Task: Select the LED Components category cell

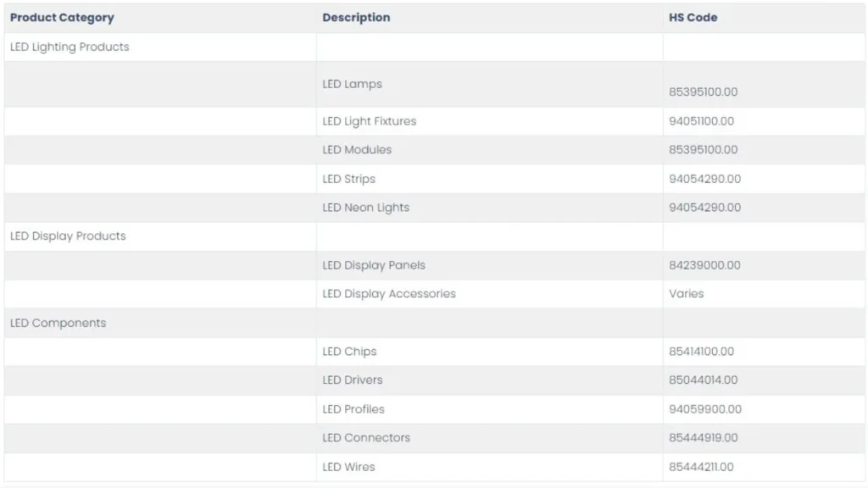Action: point(58,323)
